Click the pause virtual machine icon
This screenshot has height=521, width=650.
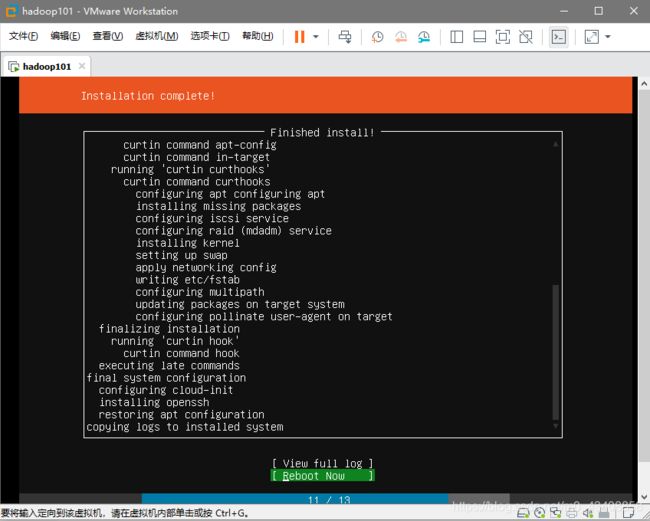[x=299, y=37]
